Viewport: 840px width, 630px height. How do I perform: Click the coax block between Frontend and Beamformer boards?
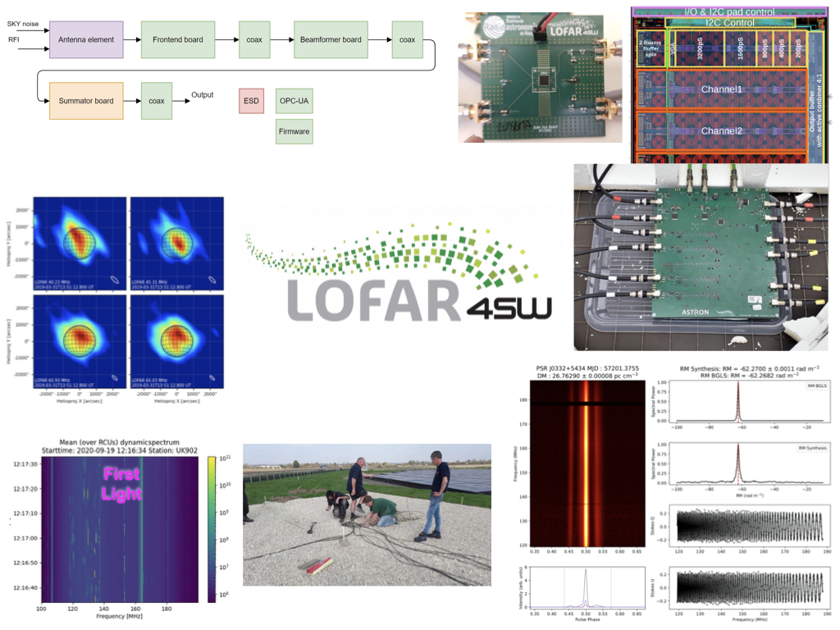point(254,39)
